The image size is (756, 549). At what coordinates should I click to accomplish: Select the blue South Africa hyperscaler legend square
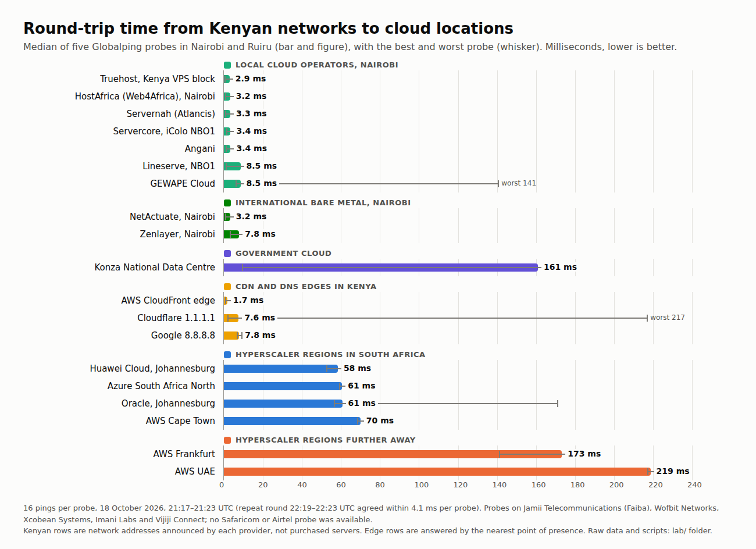click(227, 355)
